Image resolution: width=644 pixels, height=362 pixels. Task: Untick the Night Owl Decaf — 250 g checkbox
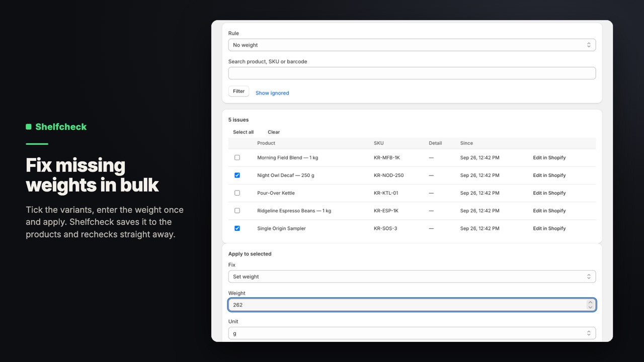pyautogui.click(x=237, y=175)
